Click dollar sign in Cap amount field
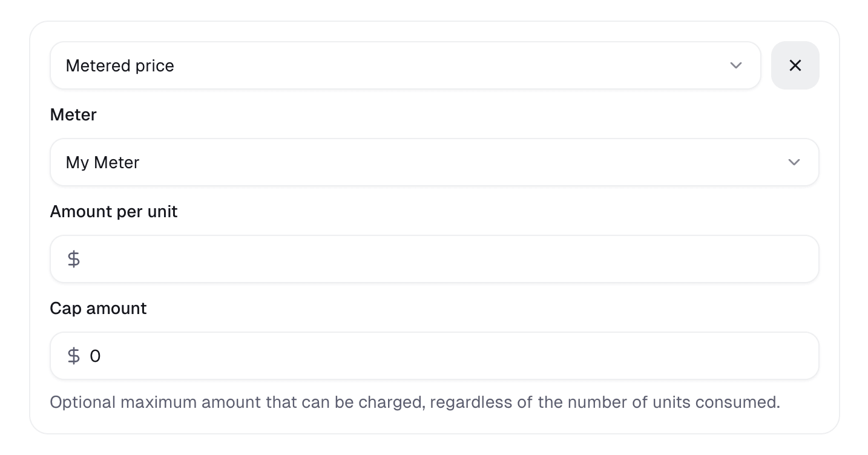Screen dimensions: 868x455 (74, 356)
